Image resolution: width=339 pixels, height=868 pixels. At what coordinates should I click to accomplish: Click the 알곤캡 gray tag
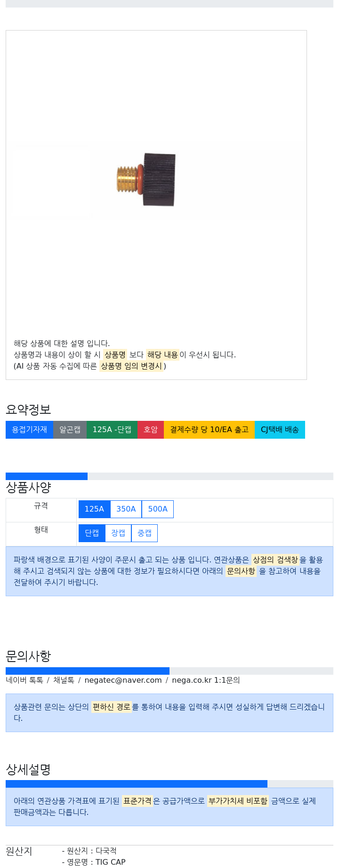click(x=70, y=430)
